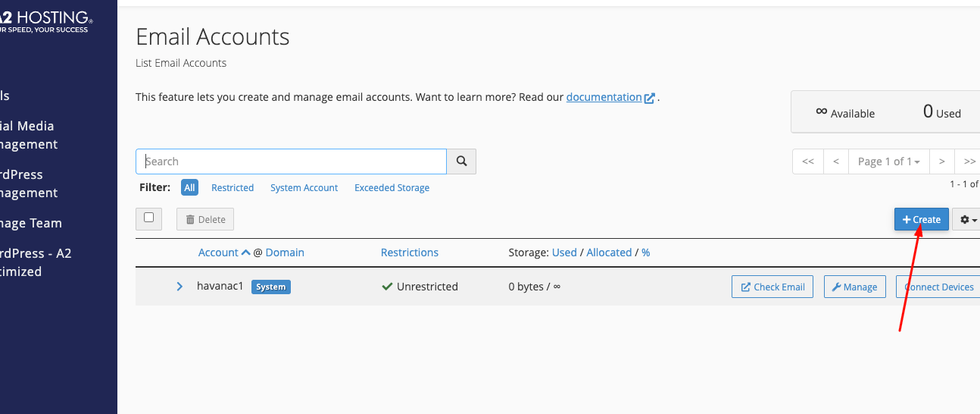Open the gear settings dropdown
980x414 pixels.
click(x=966, y=220)
